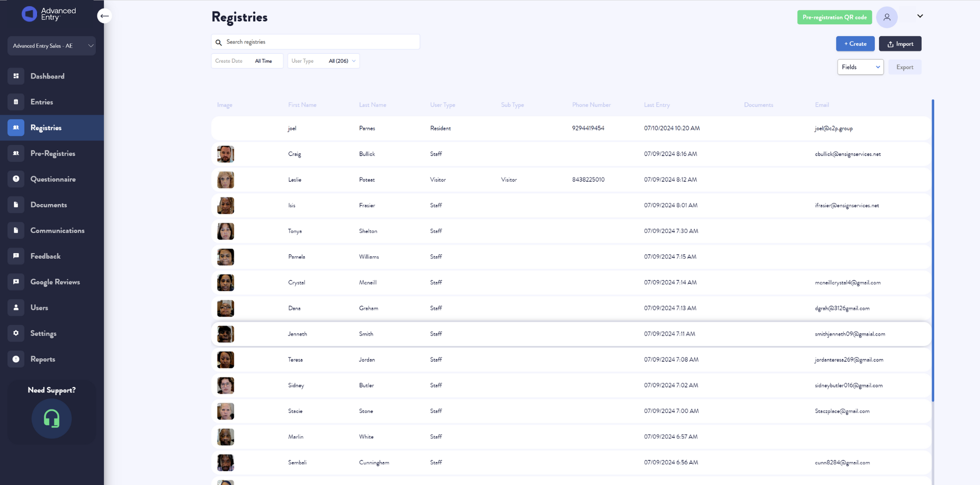Click inside the Search registries field
This screenshot has height=485, width=980.
point(315,42)
